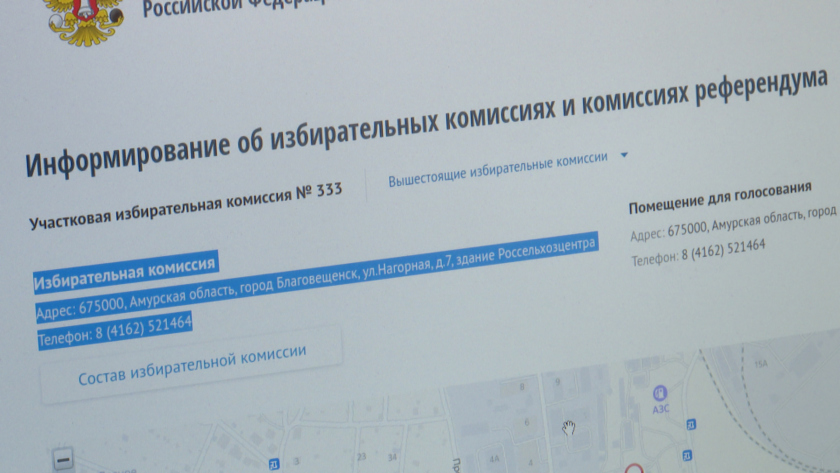
Task: Click highlighted address line with 'ул.Нагорная, д.7'
Action: click(x=316, y=276)
